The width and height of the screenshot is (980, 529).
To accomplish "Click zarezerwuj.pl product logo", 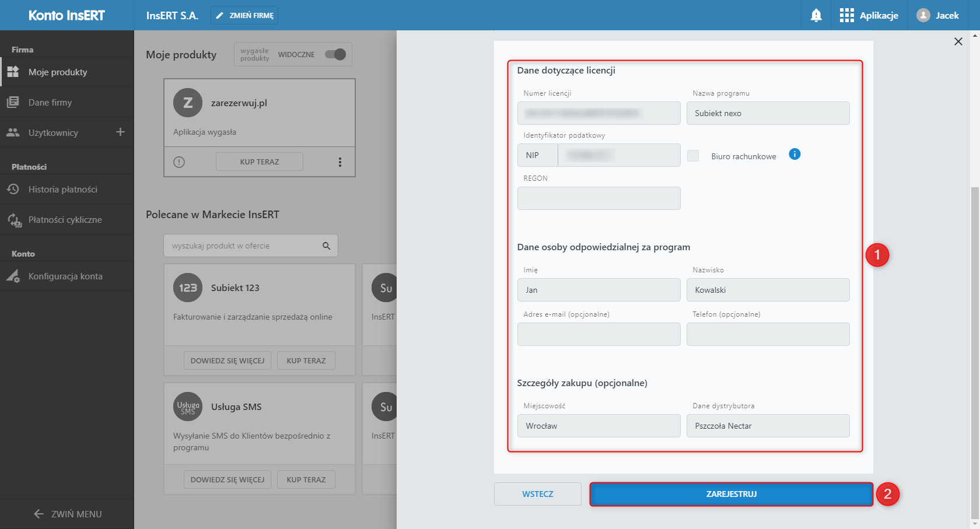I will click(188, 103).
